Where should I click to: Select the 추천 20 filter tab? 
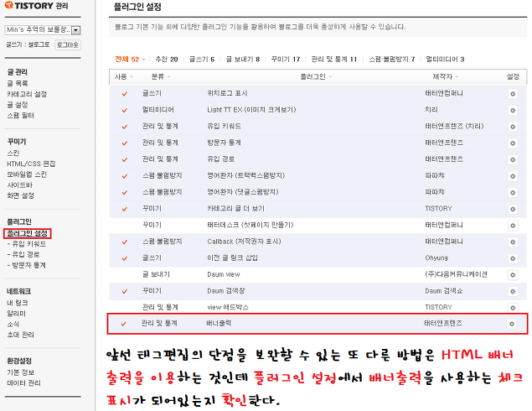166,59
